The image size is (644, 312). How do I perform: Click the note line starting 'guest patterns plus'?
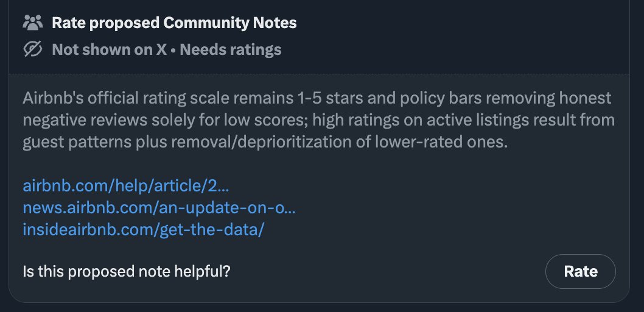[x=265, y=142]
